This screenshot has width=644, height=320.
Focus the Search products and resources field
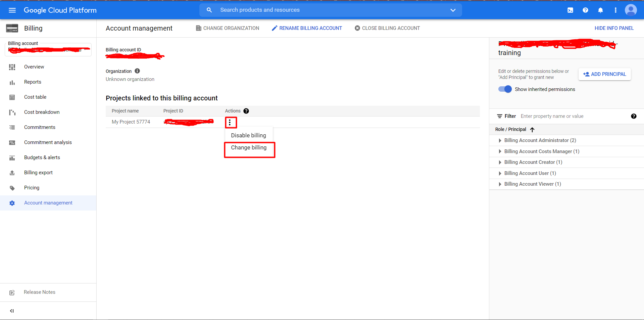[x=331, y=10]
